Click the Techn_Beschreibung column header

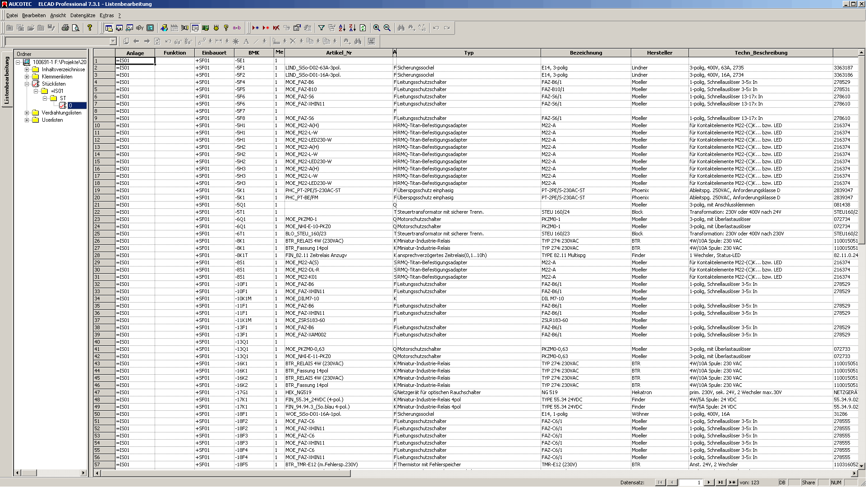pyautogui.click(x=761, y=53)
